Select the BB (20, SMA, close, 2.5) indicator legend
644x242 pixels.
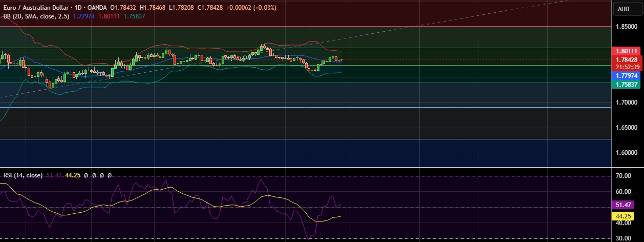35,16
